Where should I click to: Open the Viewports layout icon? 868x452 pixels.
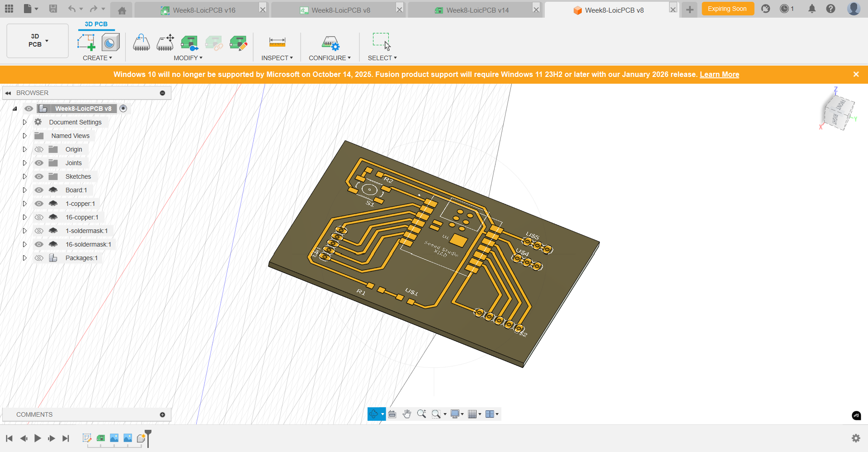pyautogui.click(x=490, y=414)
